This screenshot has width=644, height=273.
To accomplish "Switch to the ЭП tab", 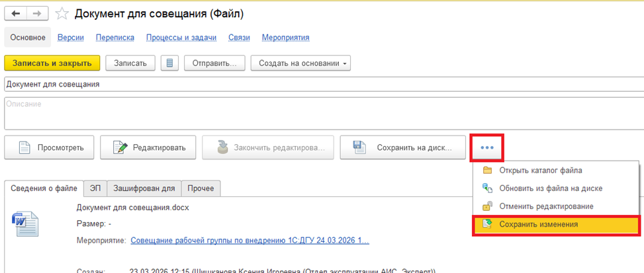I will 95,188.
